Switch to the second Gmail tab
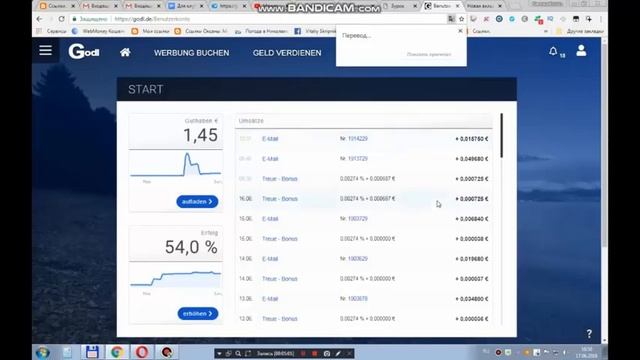Image resolution: width=640 pixels, height=360 pixels. pyautogui.click(x=142, y=6)
